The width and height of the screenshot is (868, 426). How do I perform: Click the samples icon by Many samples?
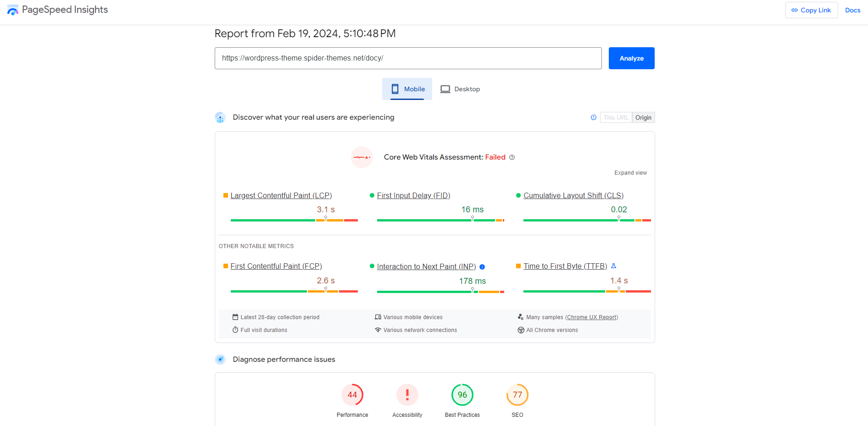pos(521,317)
